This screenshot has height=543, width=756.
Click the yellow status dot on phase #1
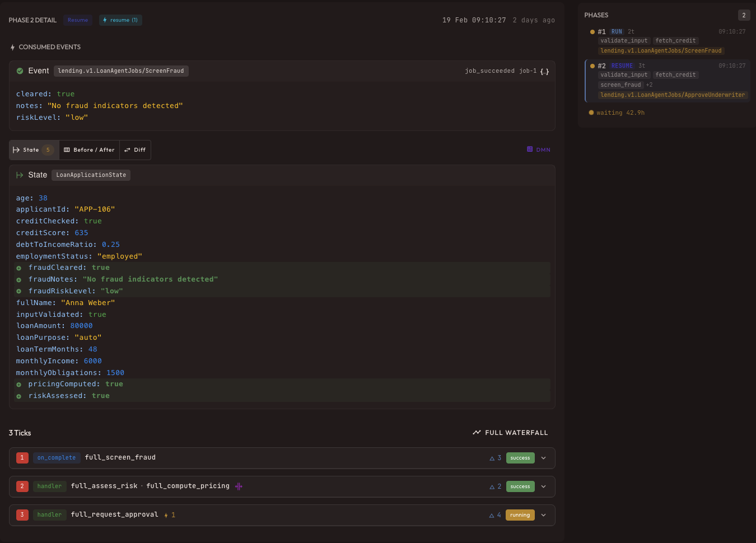(592, 31)
